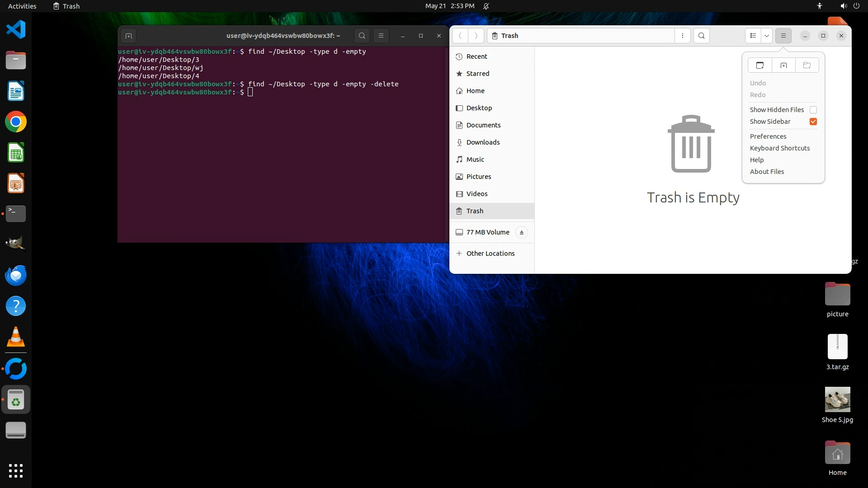Toggle list view in Files toolbar
Viewport: 868px width, 488px height.
coord(753,36)
